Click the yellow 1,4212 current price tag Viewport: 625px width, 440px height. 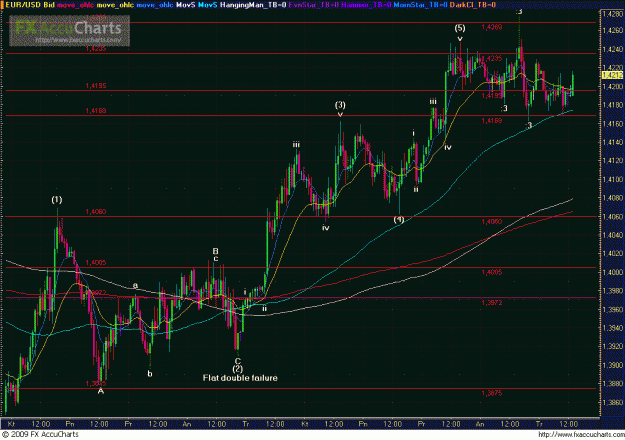click(x=613, y=75)
